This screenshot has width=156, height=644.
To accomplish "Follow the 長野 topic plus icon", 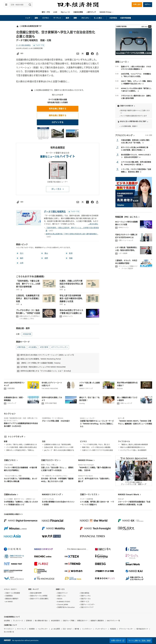I will pos(42,258).
